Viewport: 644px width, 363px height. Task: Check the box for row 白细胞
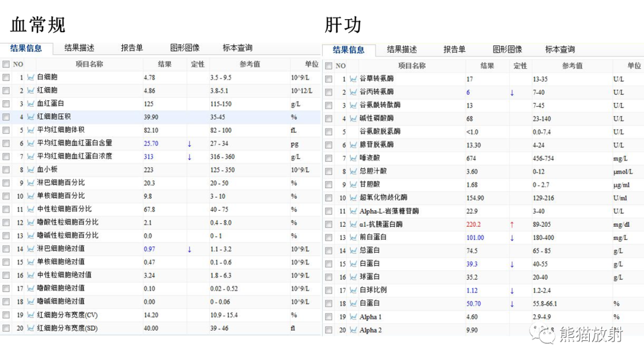point(6,77)
